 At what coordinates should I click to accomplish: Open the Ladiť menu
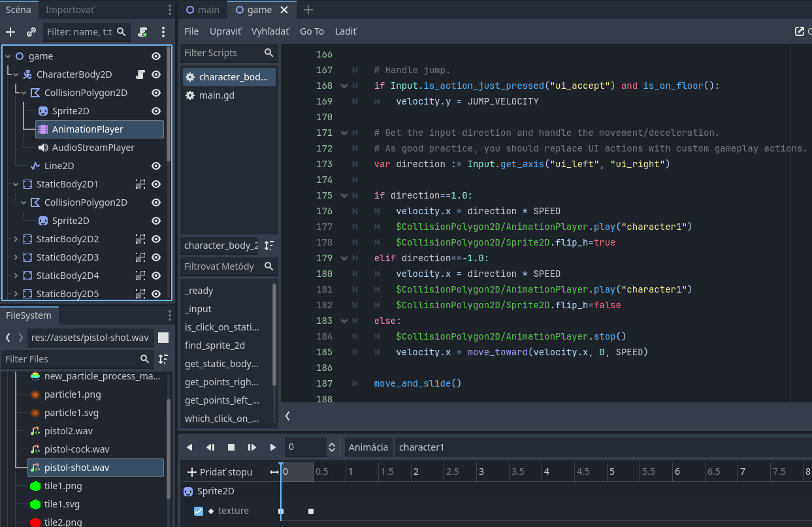coord(346,31)
